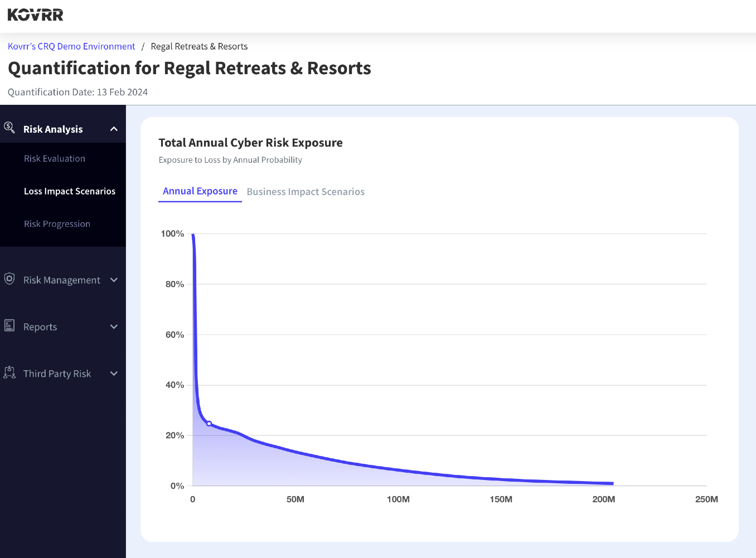
Task: Expand the Reports menu chevron
Action: 114,327
